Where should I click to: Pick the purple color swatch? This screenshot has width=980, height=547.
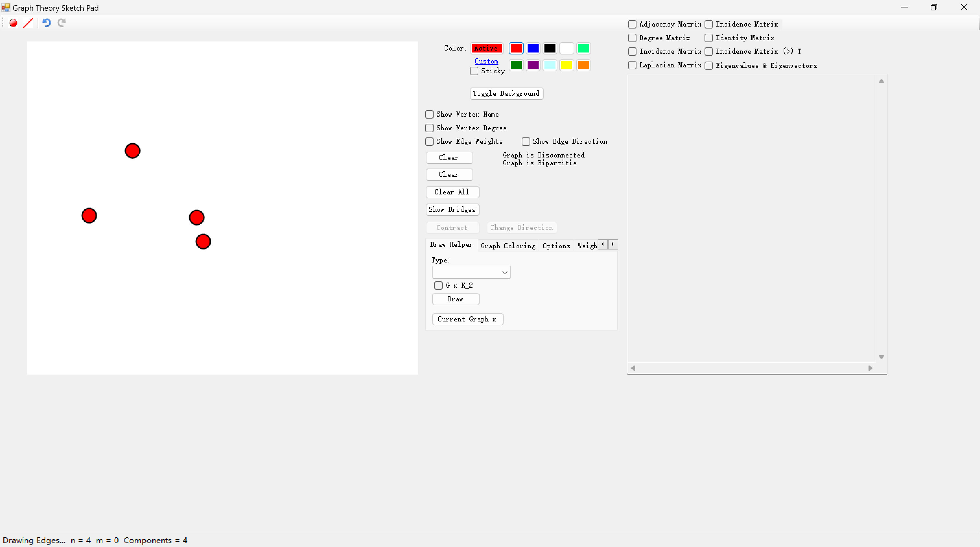point(532,65)
